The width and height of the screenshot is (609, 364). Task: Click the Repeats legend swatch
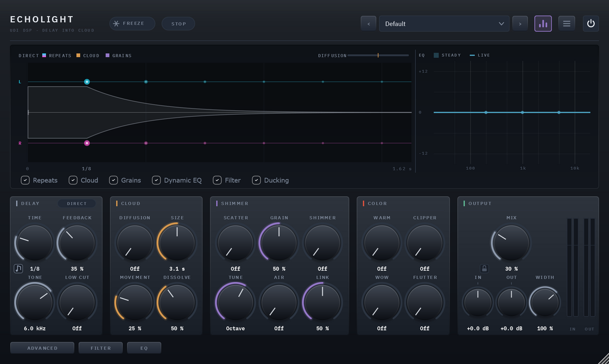coord(44,55)
